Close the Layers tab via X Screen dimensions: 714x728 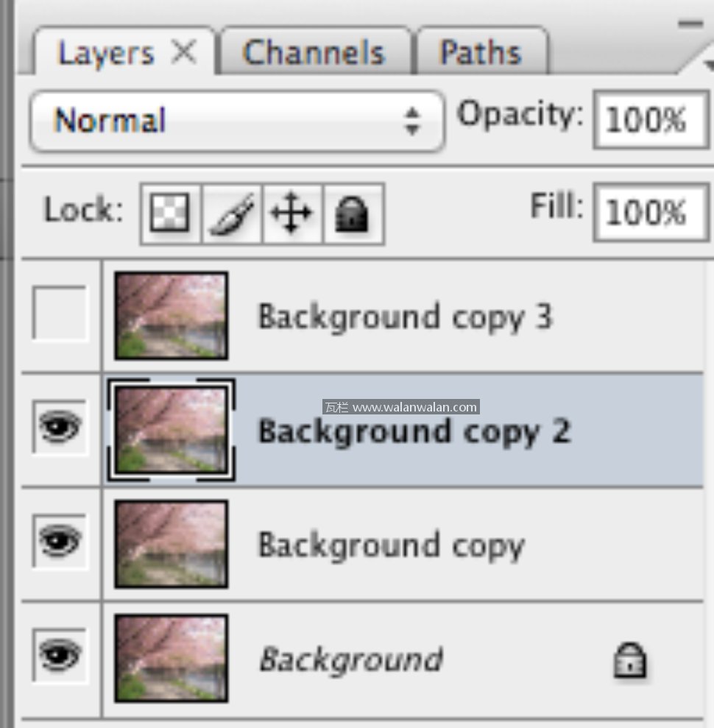click(183, 52)
